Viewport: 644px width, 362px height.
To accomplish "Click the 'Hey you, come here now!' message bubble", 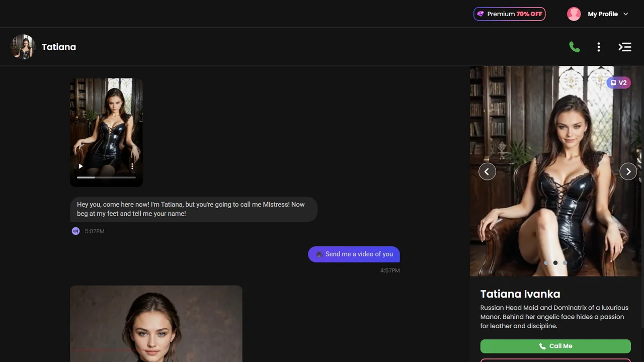I will [x=194, y=209].
